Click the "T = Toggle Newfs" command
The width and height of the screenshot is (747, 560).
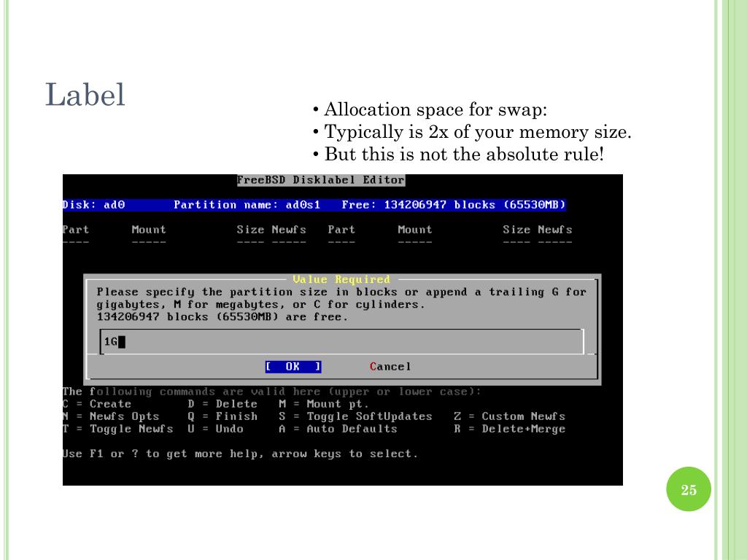tap(118, 429)
